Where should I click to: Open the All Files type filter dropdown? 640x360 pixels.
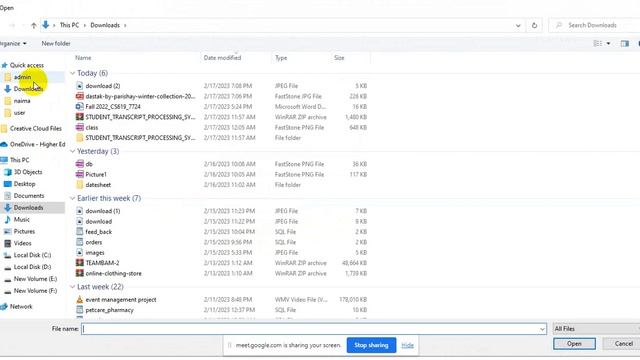tap(596, 329)
